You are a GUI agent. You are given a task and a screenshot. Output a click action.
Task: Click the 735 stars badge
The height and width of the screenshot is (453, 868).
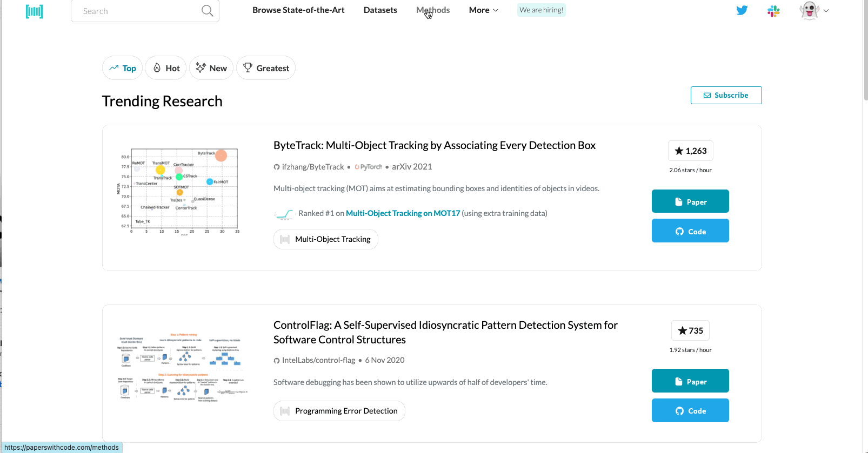[690, 330]
